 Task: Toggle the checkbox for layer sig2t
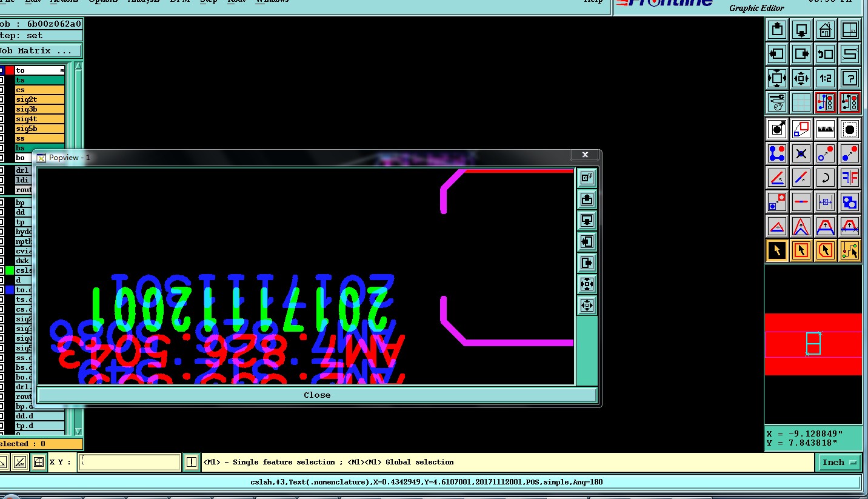click(1, 99)
